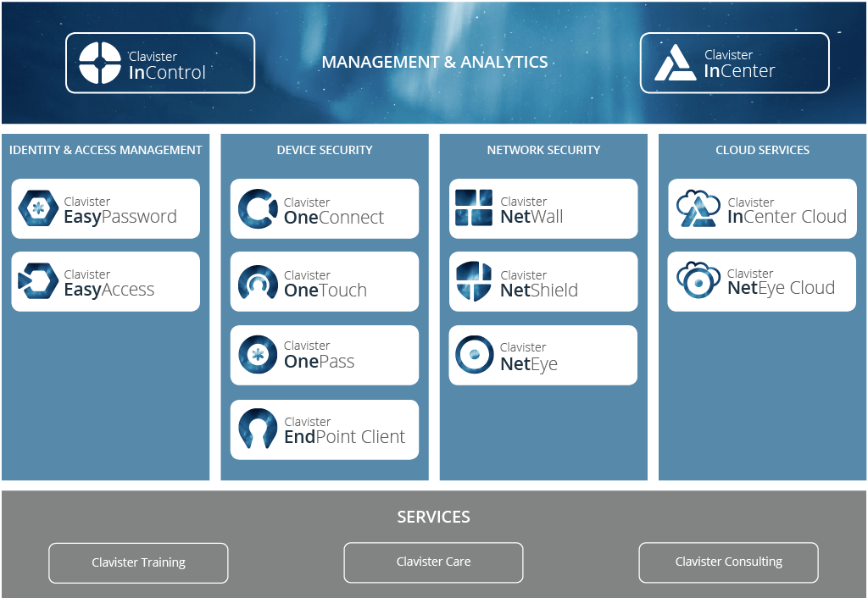Viewport: 868px width, 598px height.
Task: Click the OneTouch fingerprint arc icon
Action: [258, 282]
